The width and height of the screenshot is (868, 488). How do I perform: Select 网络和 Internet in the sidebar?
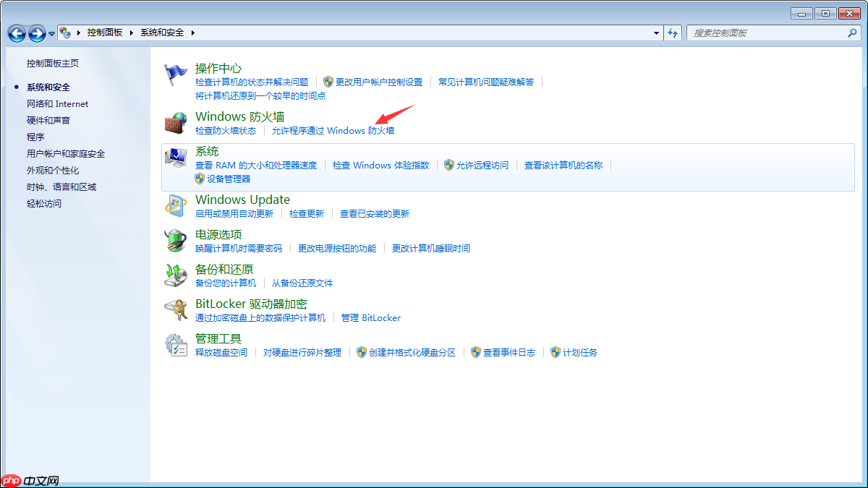(56, 103)
